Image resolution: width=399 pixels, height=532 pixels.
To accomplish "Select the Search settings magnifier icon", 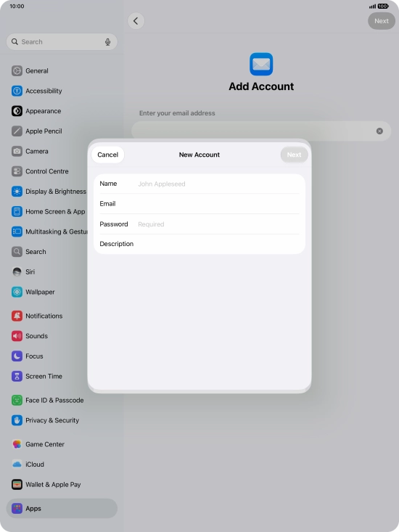I will click(17, 252).
